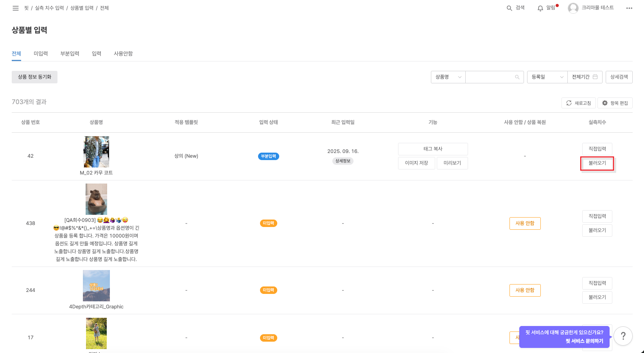Click the floating question mark help icon
This screenshot has height=353, width=644.
click(x=623, y=336)
